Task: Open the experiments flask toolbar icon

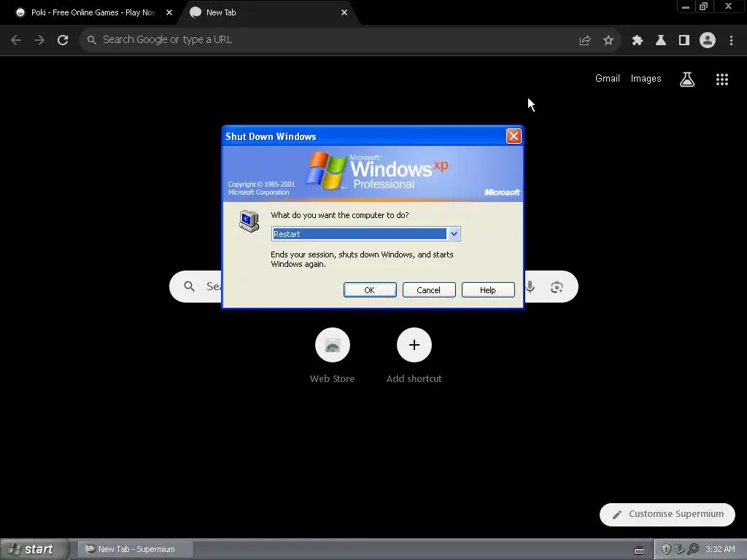Action: [661, 41]
